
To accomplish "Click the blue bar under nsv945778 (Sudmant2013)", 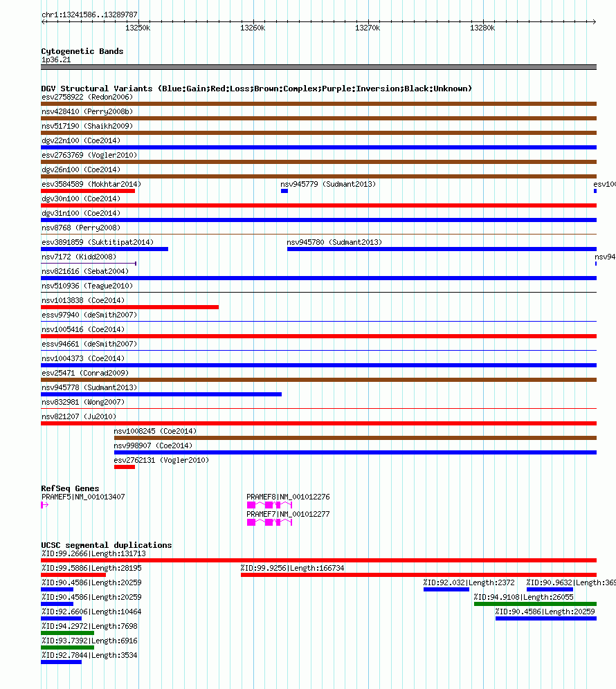I will (x=161, y=394).
